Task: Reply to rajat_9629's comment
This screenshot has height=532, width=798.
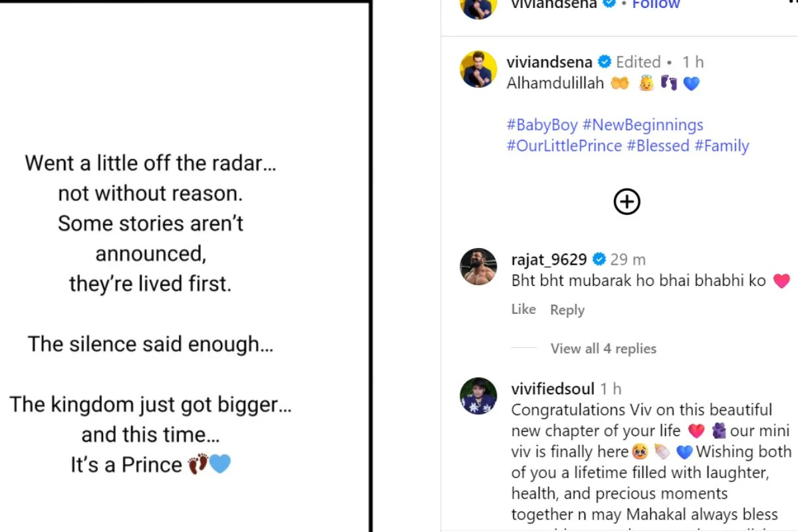Action: pyautogui.click(x=567, y=310)
